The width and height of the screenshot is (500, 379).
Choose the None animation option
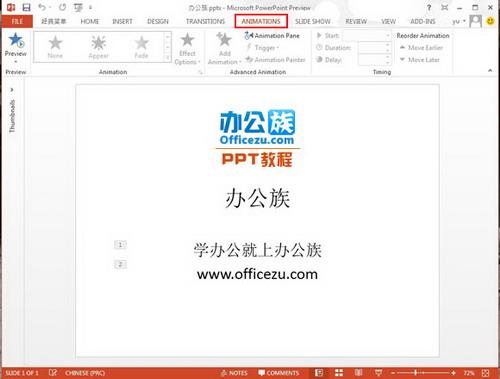click(x=55, y=47)
